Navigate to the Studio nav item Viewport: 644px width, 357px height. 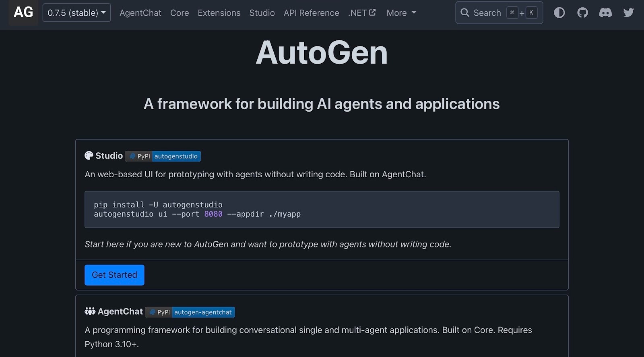[x=262, y=13]
